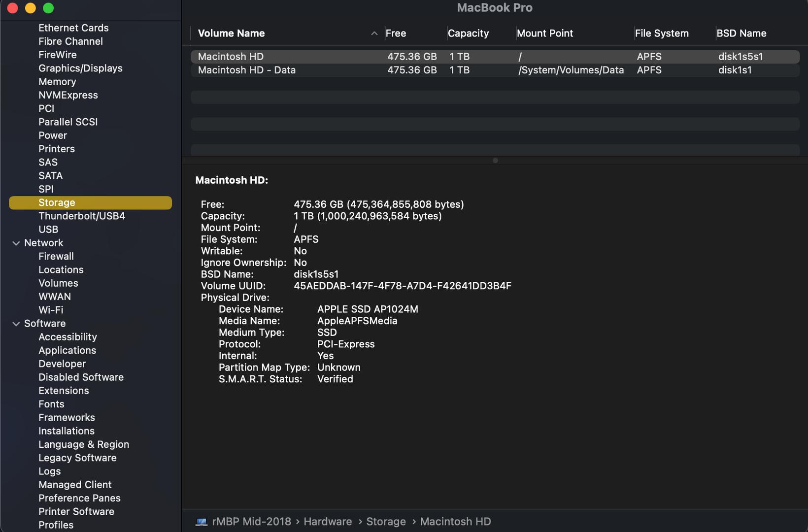The height and width of the screenshot is (532, 808).
Task: Click the yellow minimize window button
Action: click(31, 8)
